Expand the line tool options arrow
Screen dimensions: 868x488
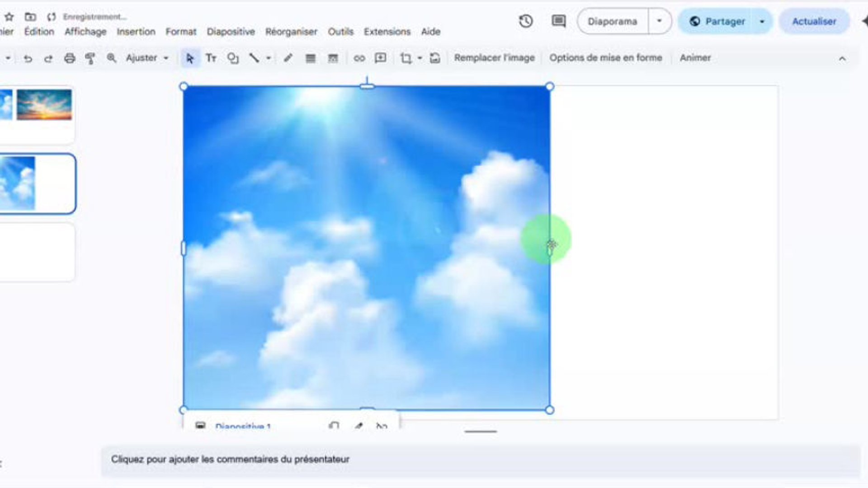coord(269,58)
